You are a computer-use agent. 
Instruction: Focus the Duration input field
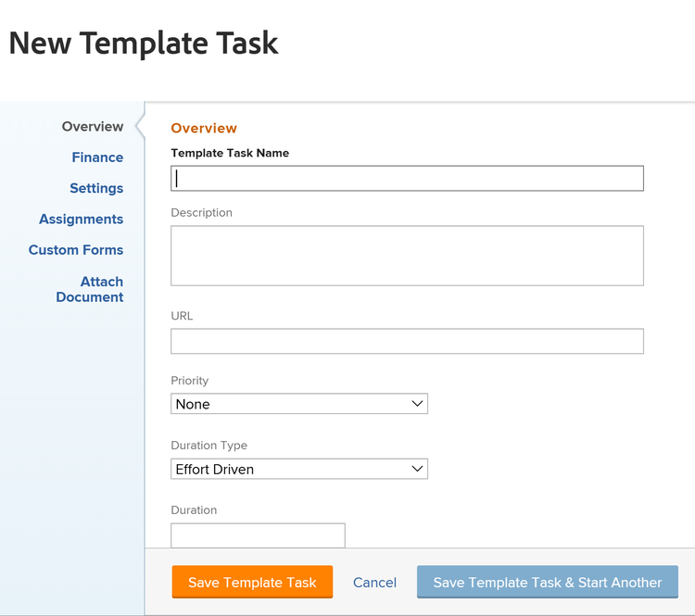[258, 534]
